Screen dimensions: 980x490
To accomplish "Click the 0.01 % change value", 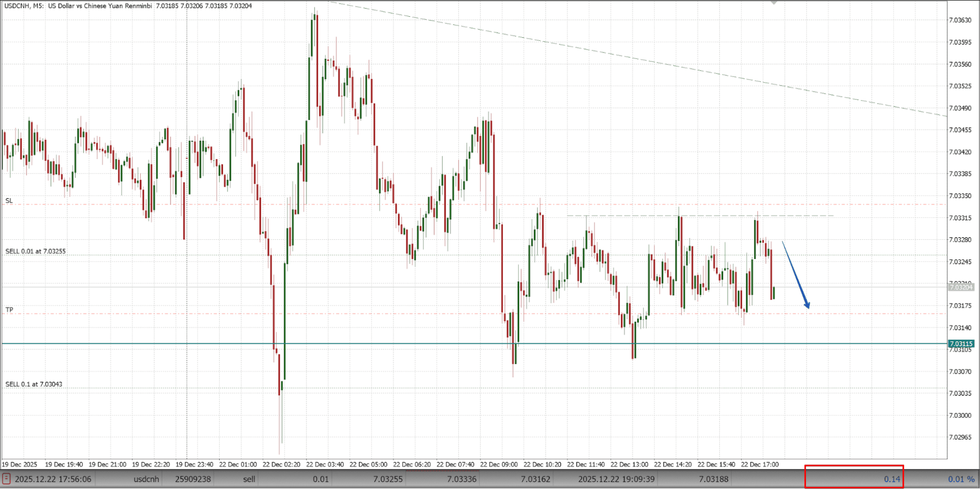I will [x=961, y=479].
